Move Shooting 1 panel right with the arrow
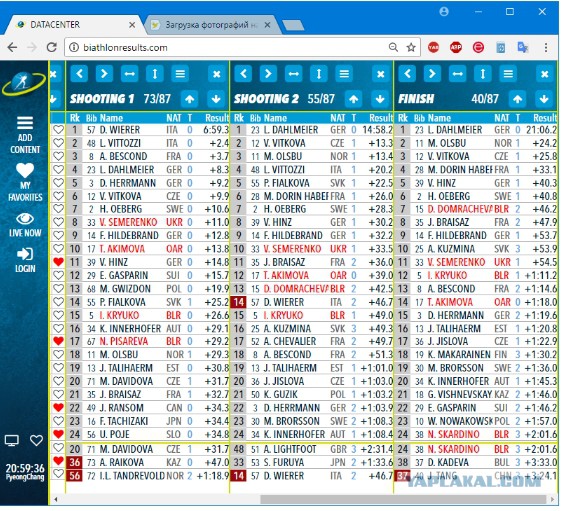The height and width of the screenshot is (511, 567). pos(104,74)
